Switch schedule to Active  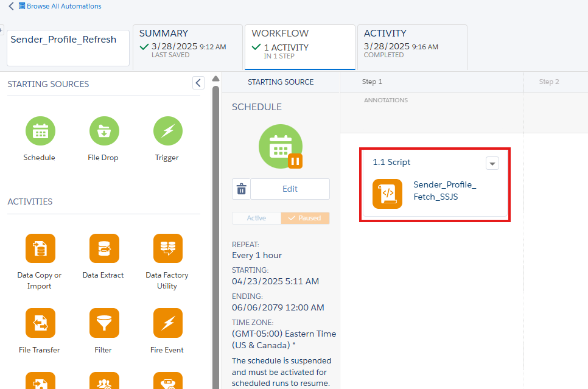tap(256, 218)
